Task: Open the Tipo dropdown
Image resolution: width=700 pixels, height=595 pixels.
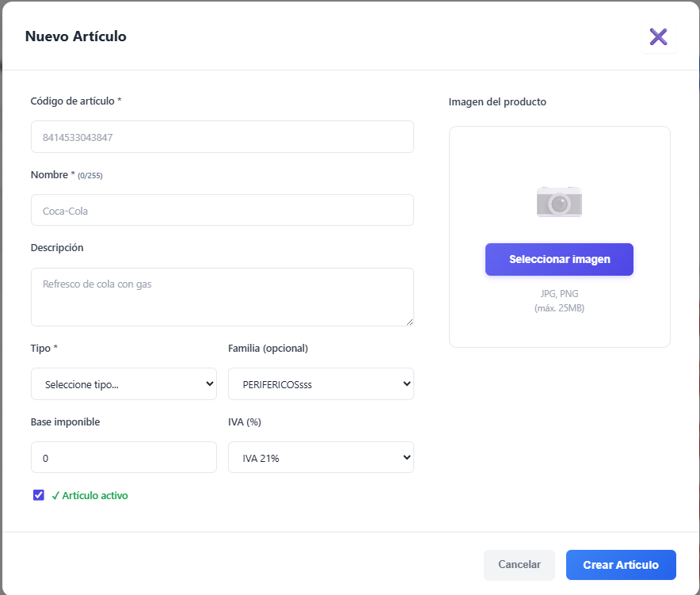Action: (x=124, y=384)
